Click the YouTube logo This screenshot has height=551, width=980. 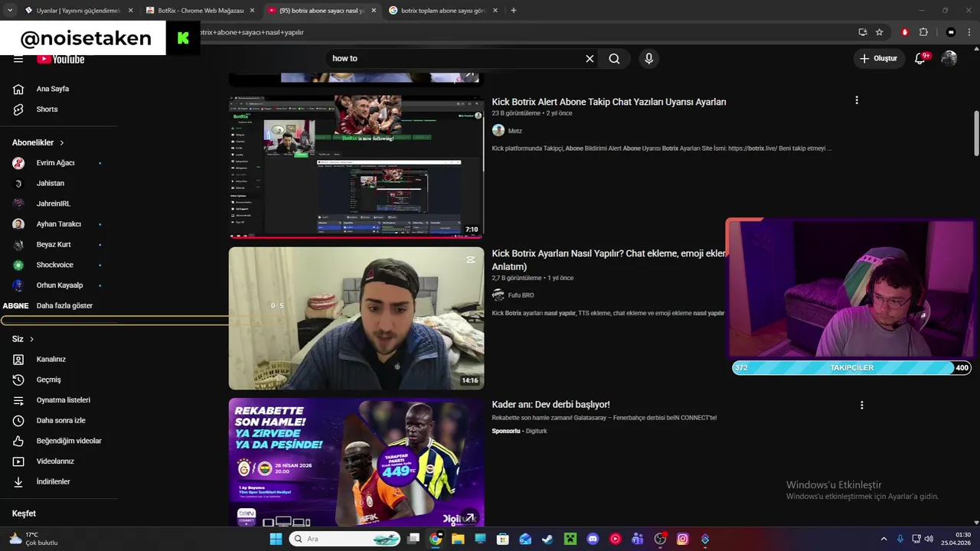pyautogui.click(x=60, y=59)
